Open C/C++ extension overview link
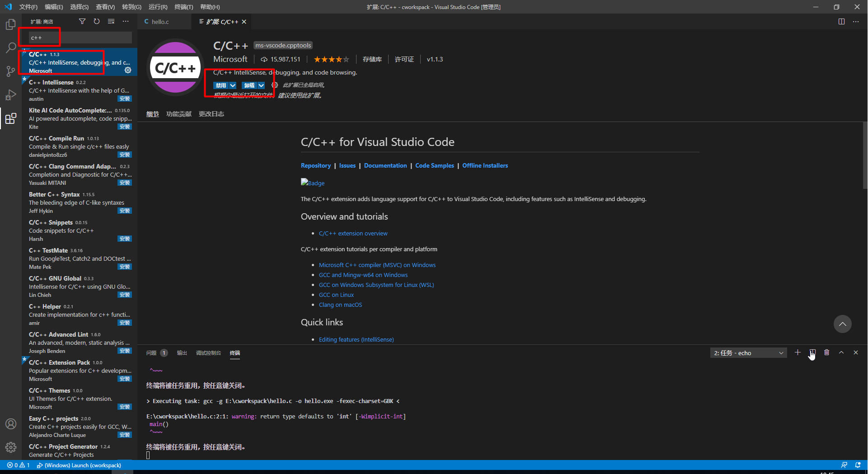Screen dimensions: 868x474 click(x=353, y=233)
